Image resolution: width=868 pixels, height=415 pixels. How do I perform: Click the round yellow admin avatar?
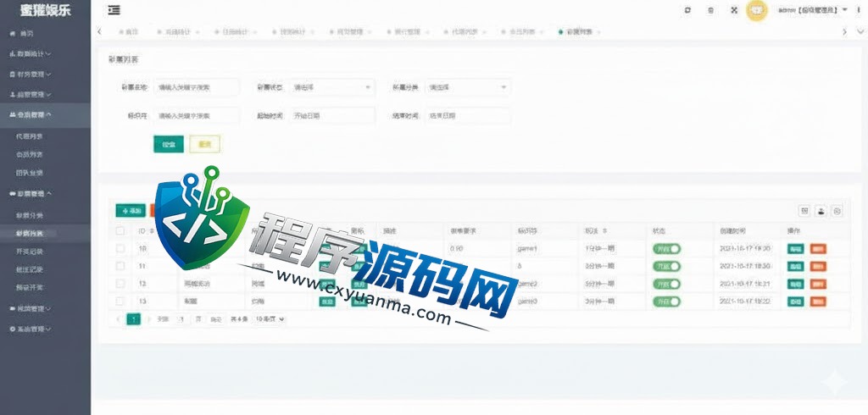(757, 10)
